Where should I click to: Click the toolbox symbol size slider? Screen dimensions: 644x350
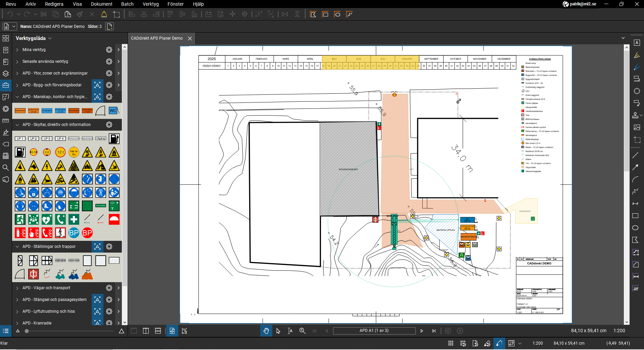(x=27, y=331)
